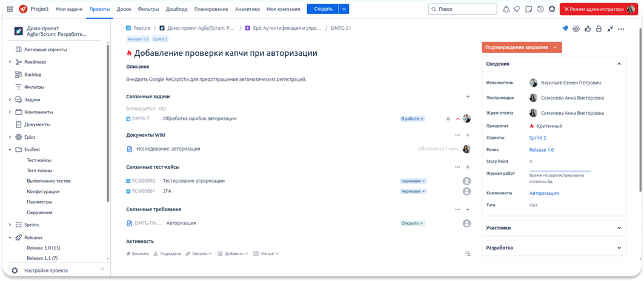This screenshot has width=644, height=281.
Task: Click the triangular share icon next to search
Action: [506, 8]
